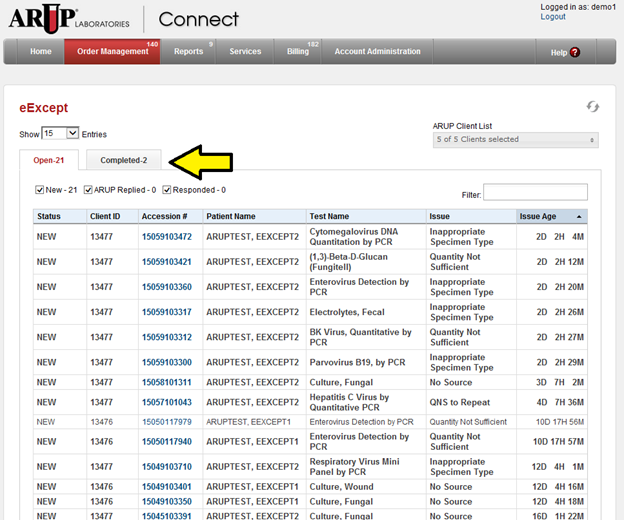Viewport: 624px width, 520px height.
Task: Open accession 15059103317
Action: pos(167,312)
